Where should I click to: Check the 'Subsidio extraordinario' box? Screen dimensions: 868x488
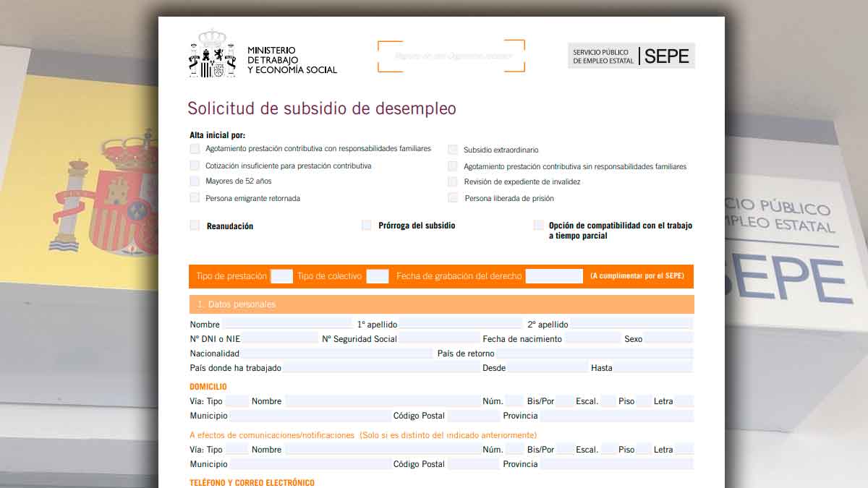tap(453, 150)
